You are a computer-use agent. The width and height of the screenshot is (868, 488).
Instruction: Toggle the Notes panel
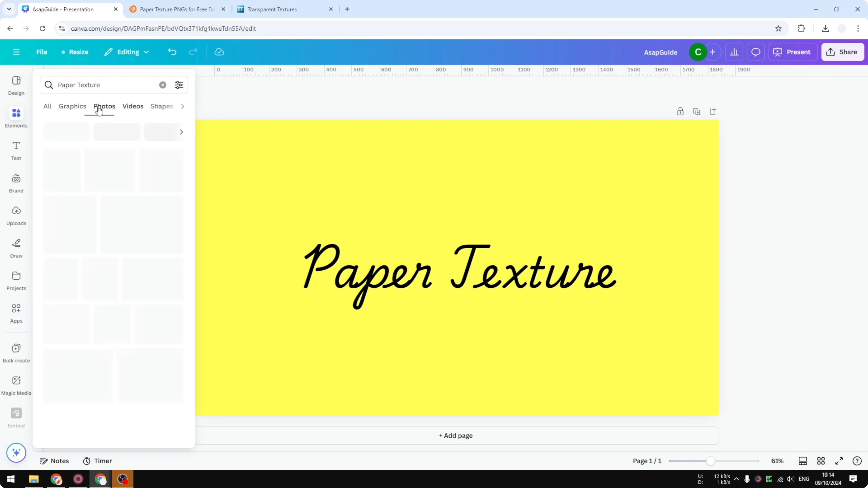tap(54, 461)
